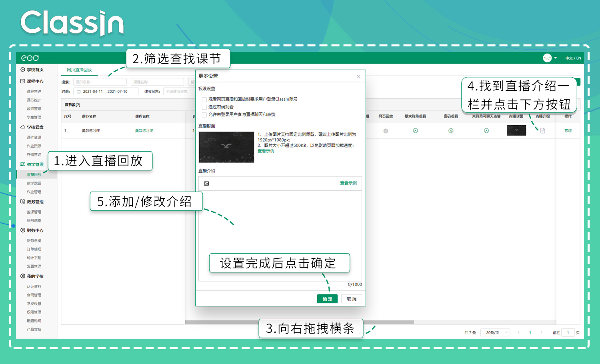
Task: Click the 直播介绍 document icon in the row
Action: pyautogui.click(x=543, y=131)
